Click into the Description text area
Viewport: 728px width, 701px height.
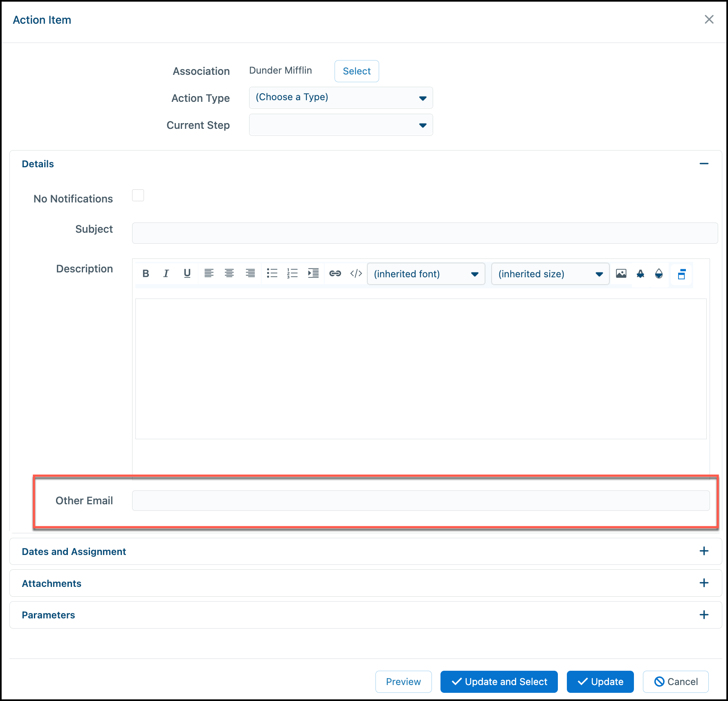pos(421,369)
